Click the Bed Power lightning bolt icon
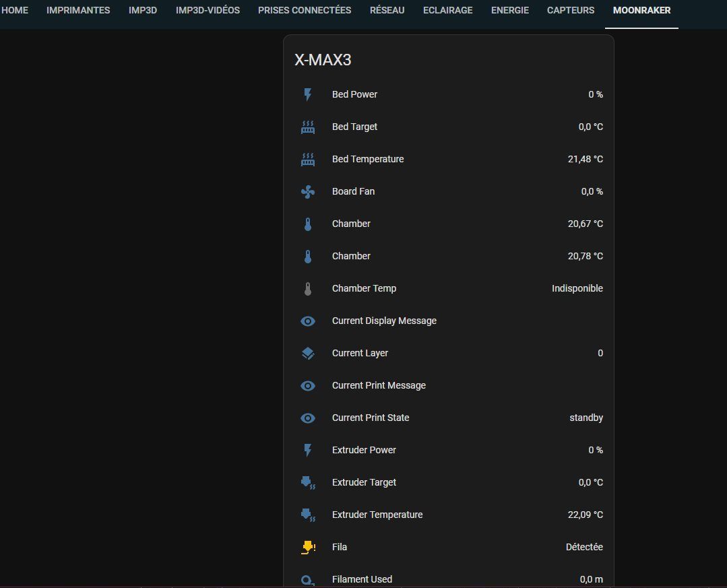Image resolution: width=727 pixels, height=588 pixels. coord(308,94)
